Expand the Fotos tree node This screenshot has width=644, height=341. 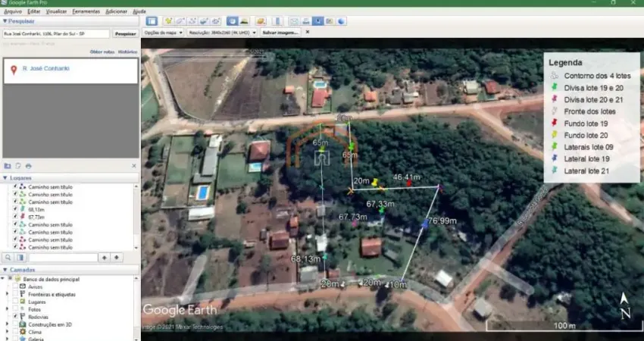point(7,309)
